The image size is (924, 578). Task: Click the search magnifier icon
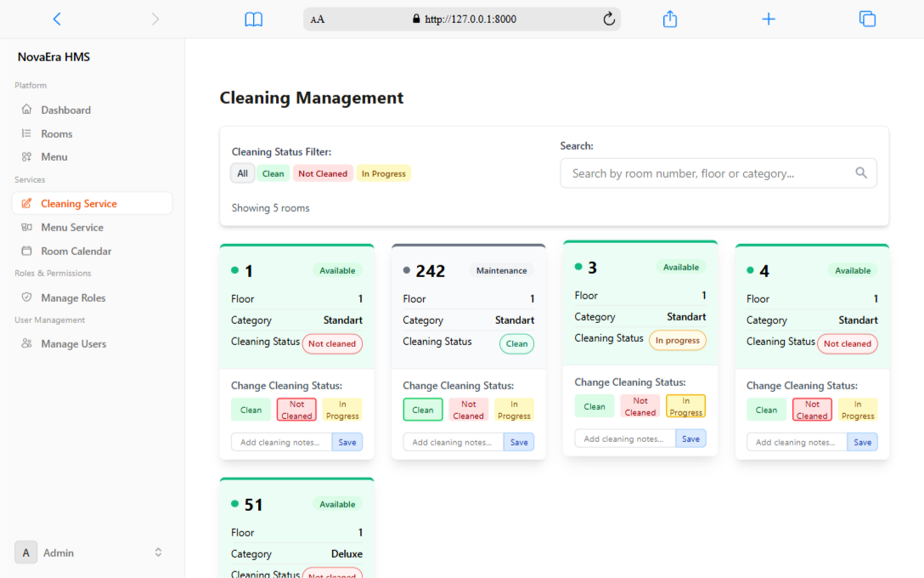pos(861,173)
